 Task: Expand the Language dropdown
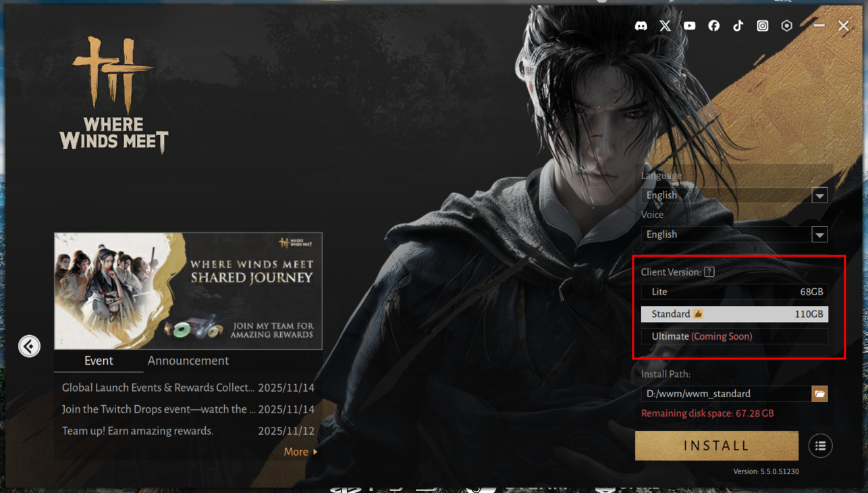tap(819, 196)
